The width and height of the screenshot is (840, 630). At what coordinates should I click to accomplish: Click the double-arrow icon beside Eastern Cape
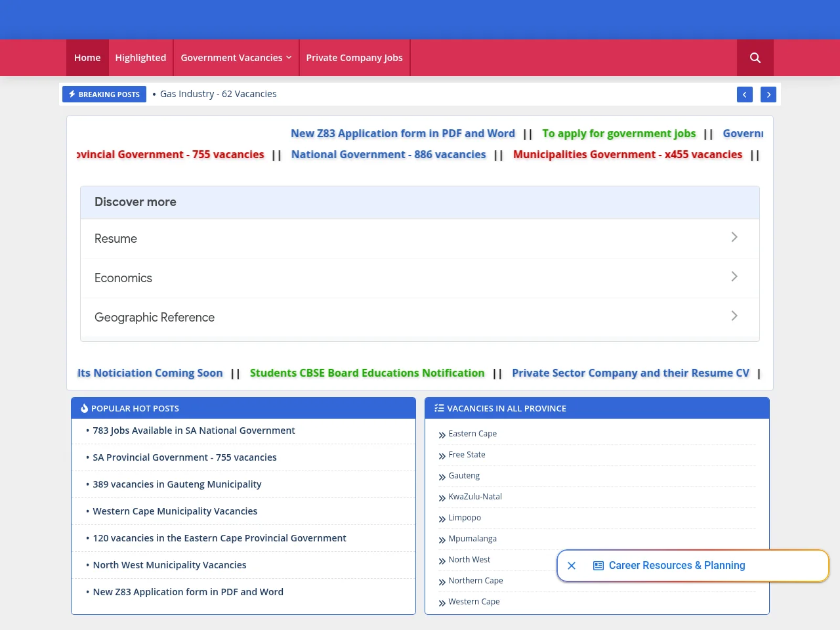[442, 434]
